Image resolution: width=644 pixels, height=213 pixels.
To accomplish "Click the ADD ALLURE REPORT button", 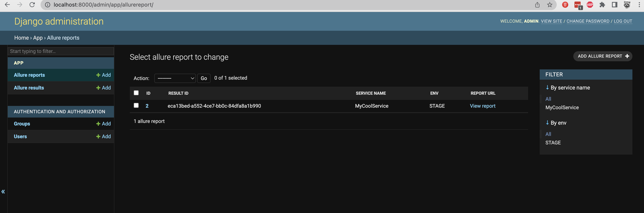I will pyautogui.click(x=602, y=56).
